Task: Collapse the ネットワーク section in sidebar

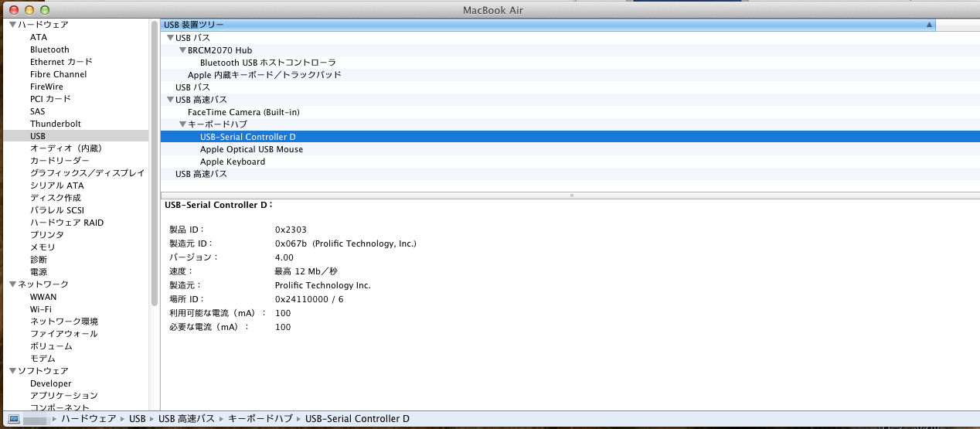Action: (12, 284)
